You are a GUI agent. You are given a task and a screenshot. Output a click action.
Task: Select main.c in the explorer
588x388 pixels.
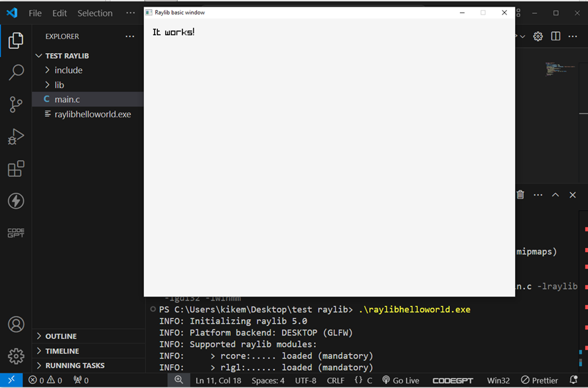67,99
